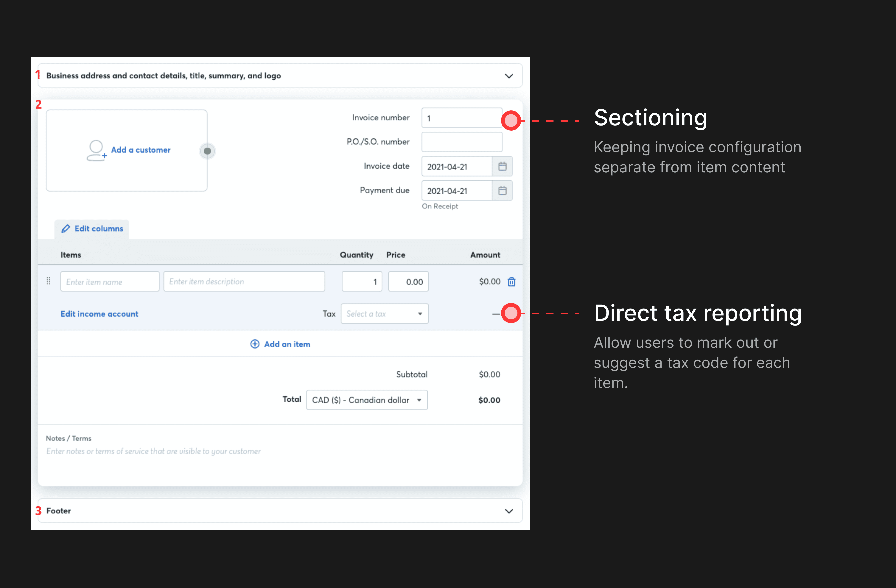Click the add customer person icon

[96, 150]
